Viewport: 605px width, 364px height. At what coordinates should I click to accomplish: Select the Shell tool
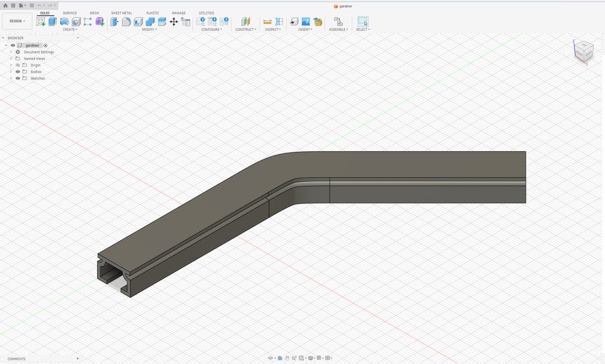tap(138, 21)
